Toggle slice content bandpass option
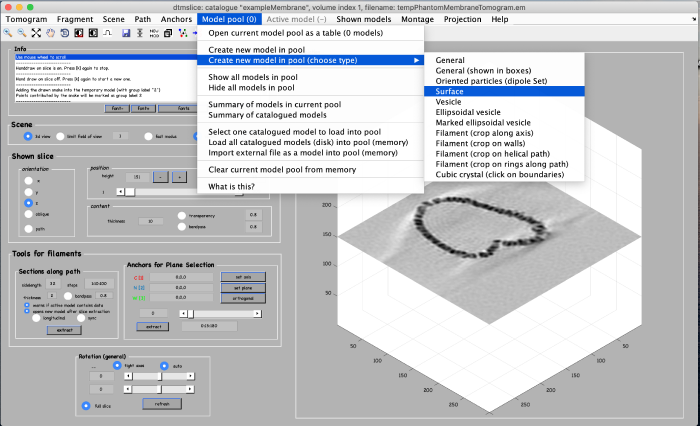 tap(182, 226)
